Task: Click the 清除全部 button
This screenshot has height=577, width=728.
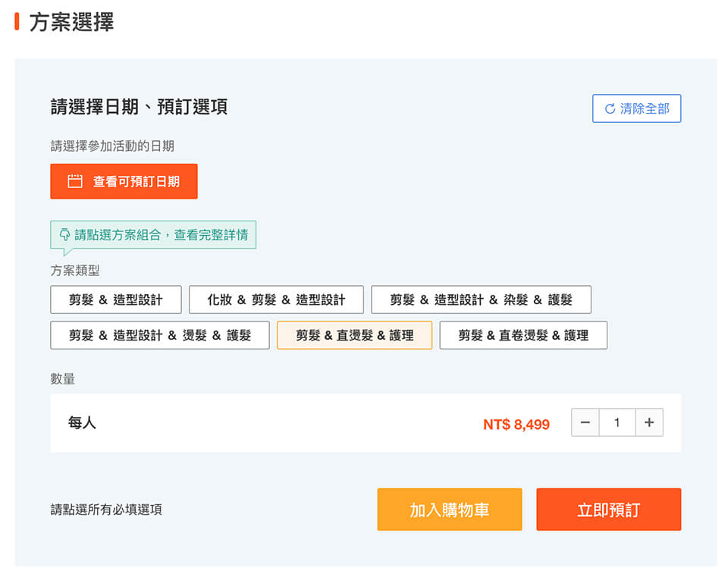Action: [x=636, y=108]
